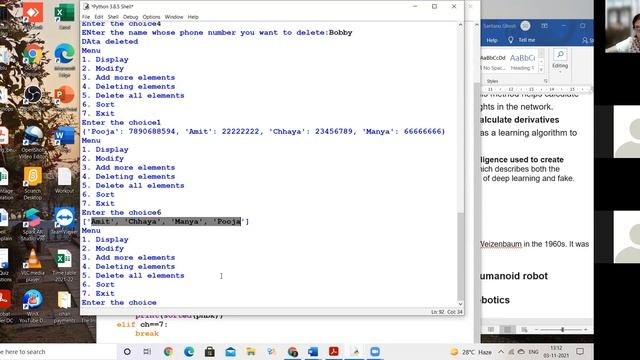
Task: Click the Word zoom slider
Action: (x=562, y=329)
